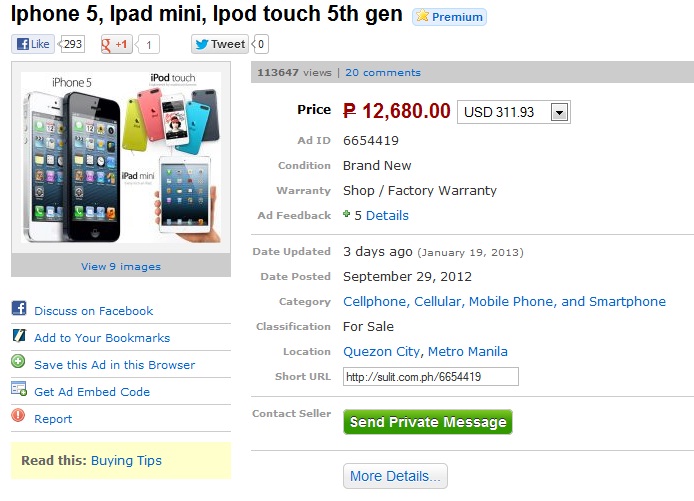Click the Facebook Like button
Screen dimensions: 694x501
coord(32,44)
